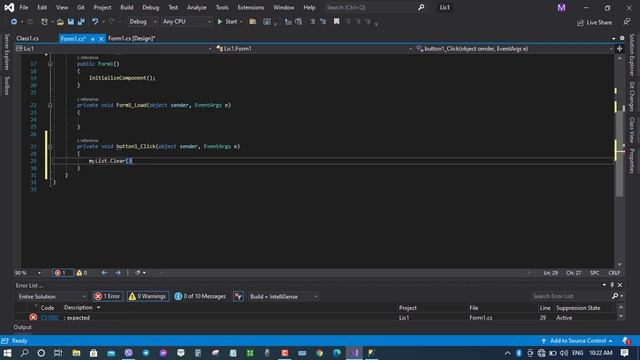This screenshot has width=640, height=360.
Task: Open the File menu
Action: [x=24, y=7]
